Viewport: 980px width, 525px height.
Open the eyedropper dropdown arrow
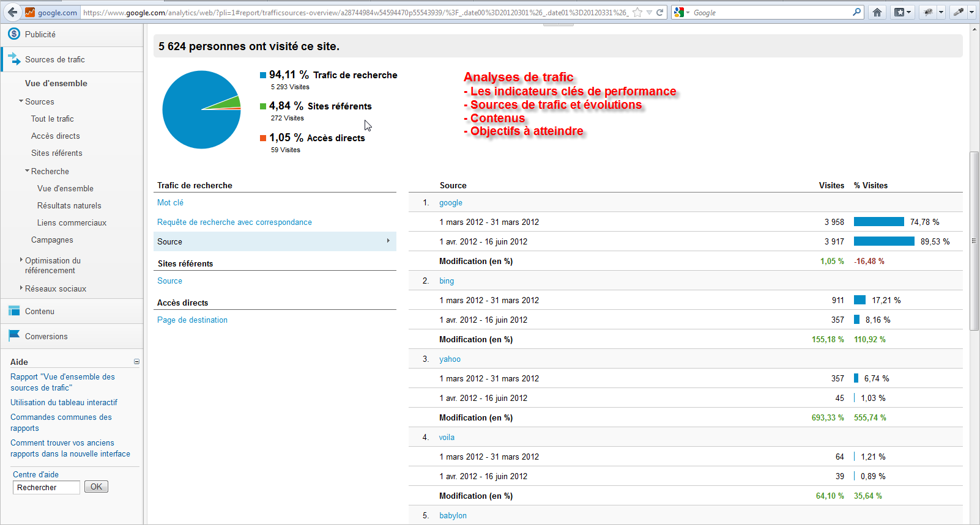971,12
